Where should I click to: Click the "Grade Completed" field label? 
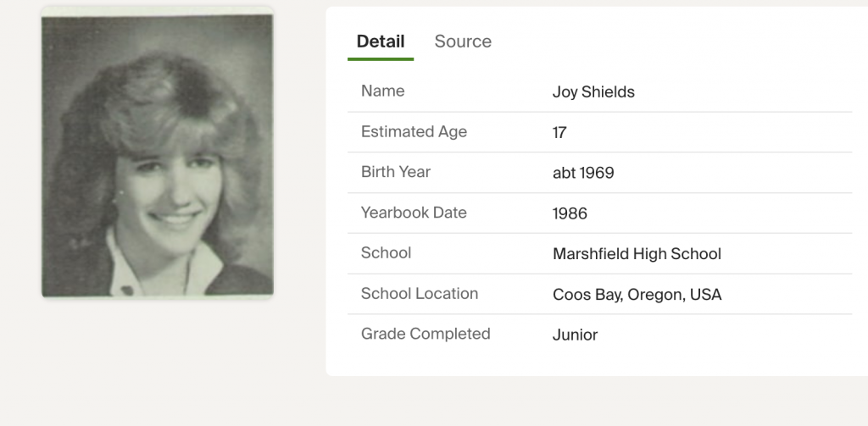426,334
